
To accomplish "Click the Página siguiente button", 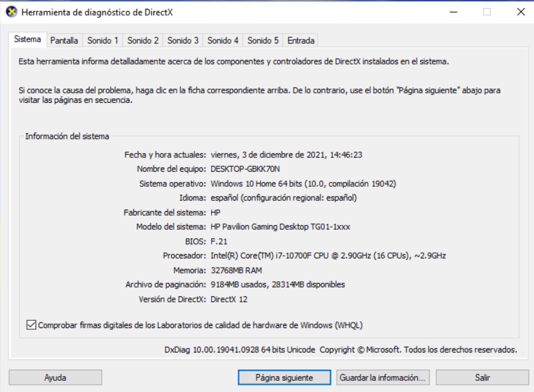I will click(x=284, y=378).
